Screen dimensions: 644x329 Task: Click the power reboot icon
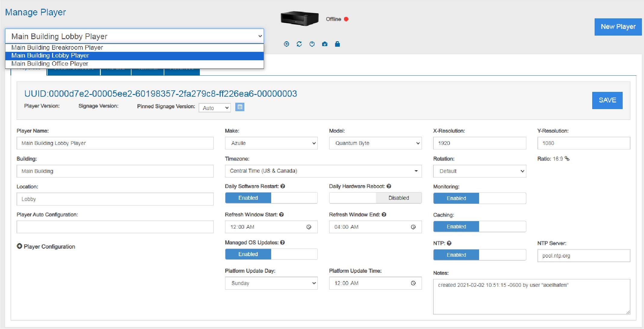[x=312, y=44]
